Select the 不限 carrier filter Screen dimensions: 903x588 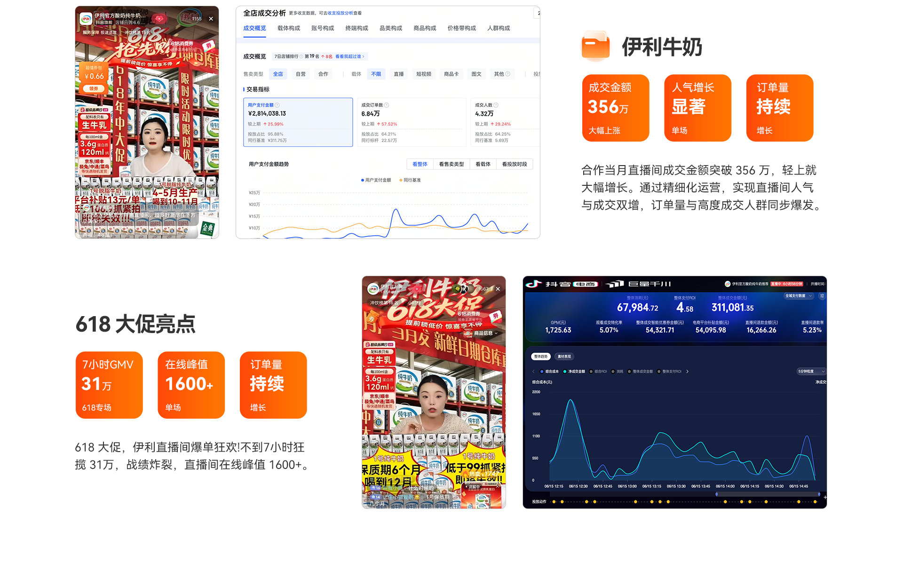point(376,74)
